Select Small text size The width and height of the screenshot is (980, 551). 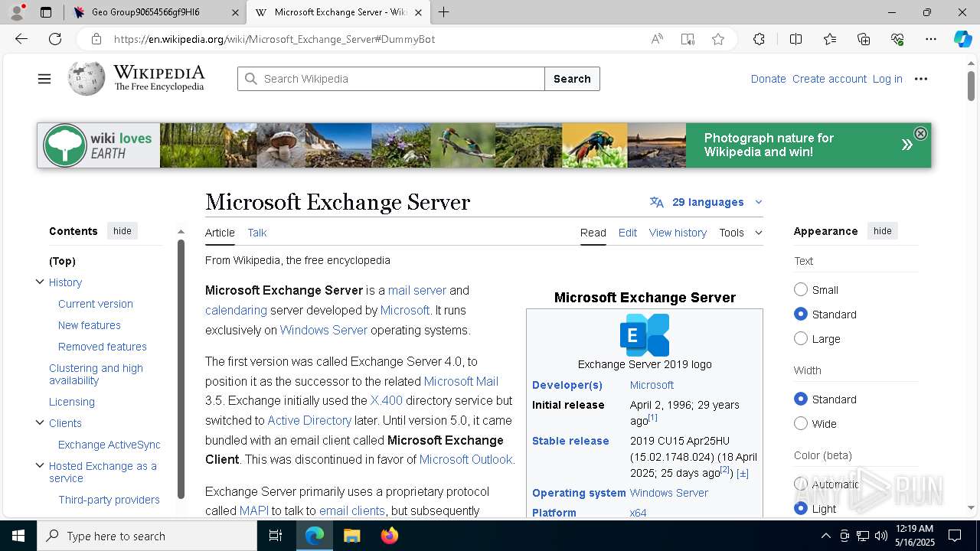[x=801, y=289]
